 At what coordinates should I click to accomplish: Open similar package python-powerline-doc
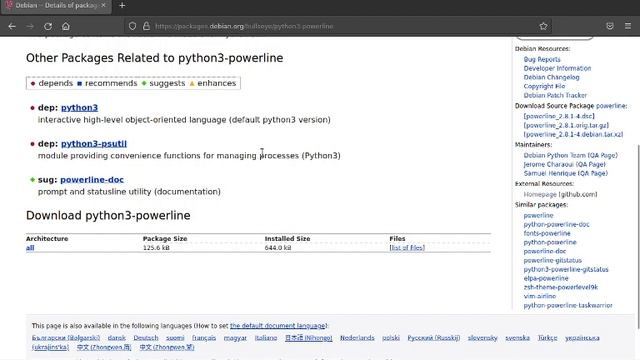pyautogui.click(x=556, y=224)
